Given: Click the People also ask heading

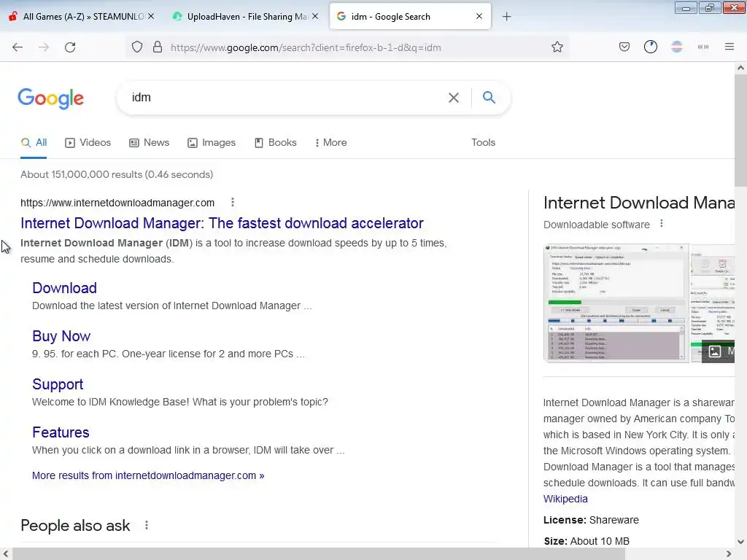Looking at the screenshot, I should click(x=75, y=525).
